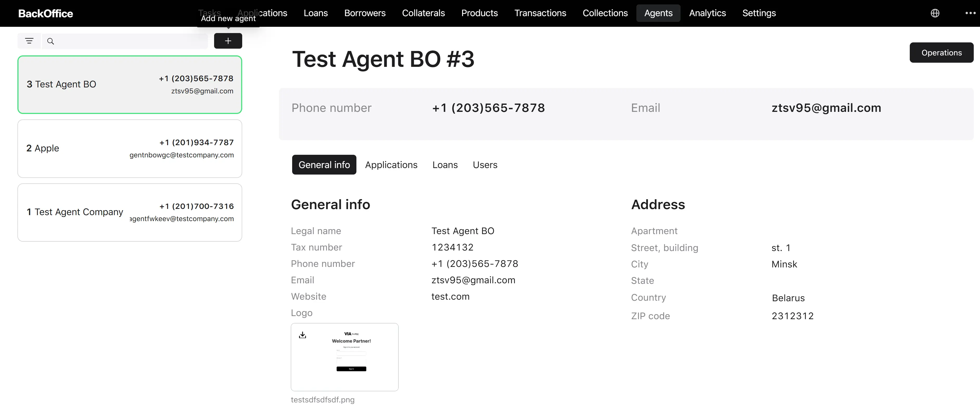Select the Apple agent card

pos(130,149)
